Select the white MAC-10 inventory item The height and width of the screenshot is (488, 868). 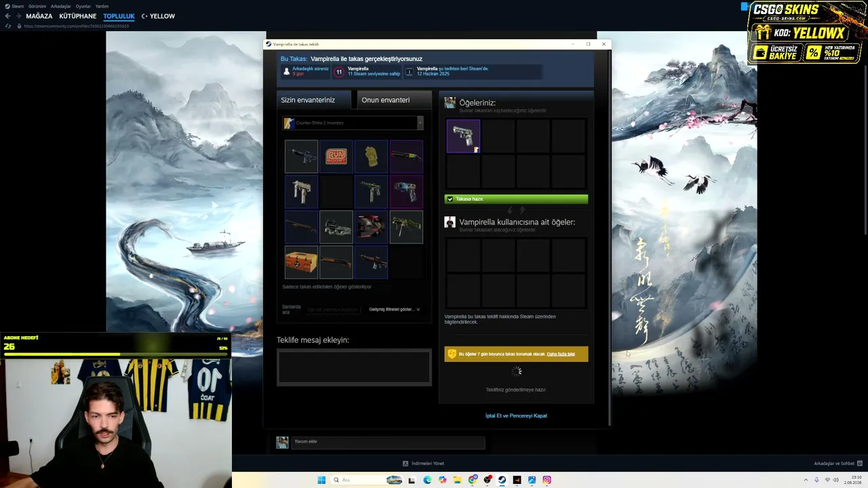[x=301, y=192]
